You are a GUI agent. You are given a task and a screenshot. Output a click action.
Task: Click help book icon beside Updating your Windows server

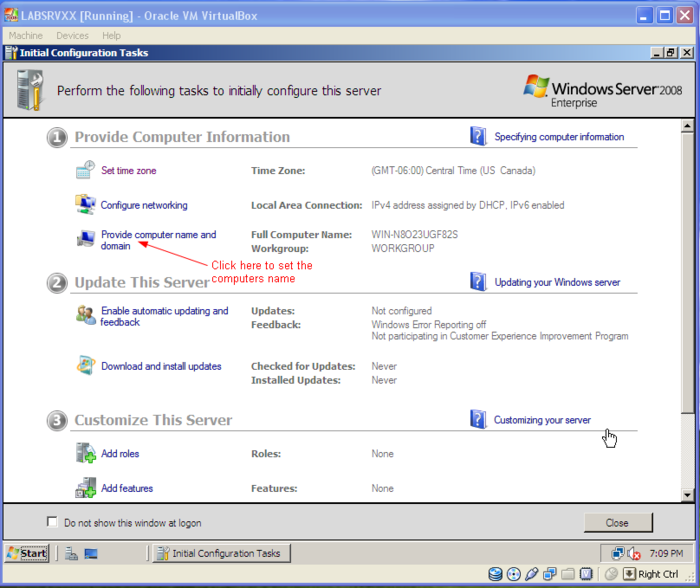[478, 282]
